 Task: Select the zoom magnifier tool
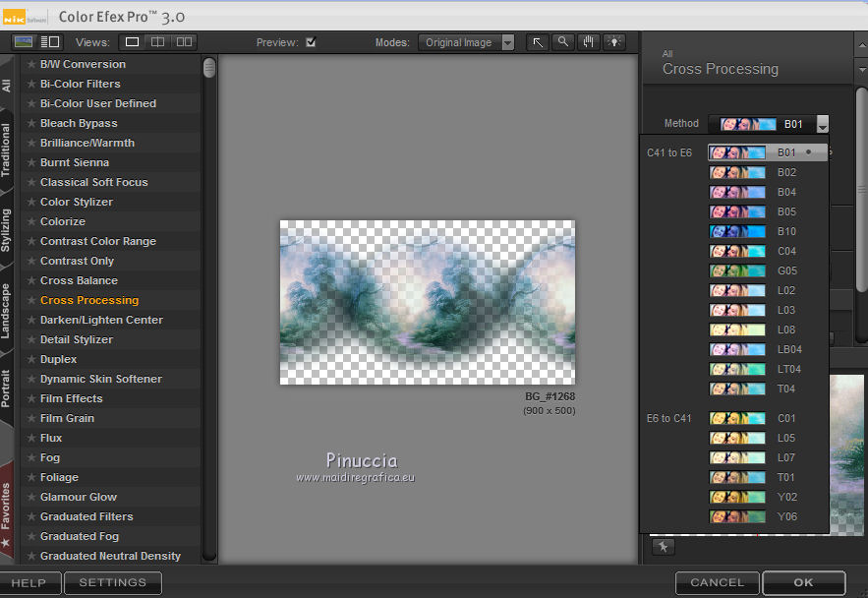coord(563,42)
